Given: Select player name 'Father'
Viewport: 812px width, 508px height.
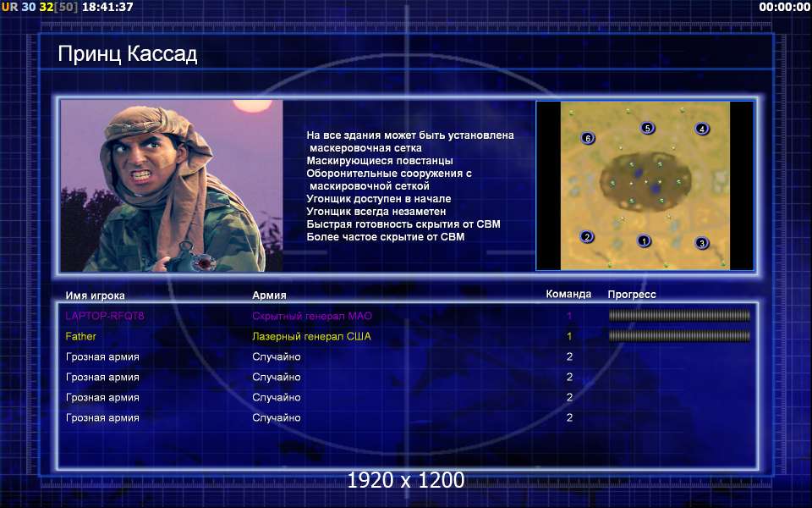Looking at the screenshot, I should (81, 336).
